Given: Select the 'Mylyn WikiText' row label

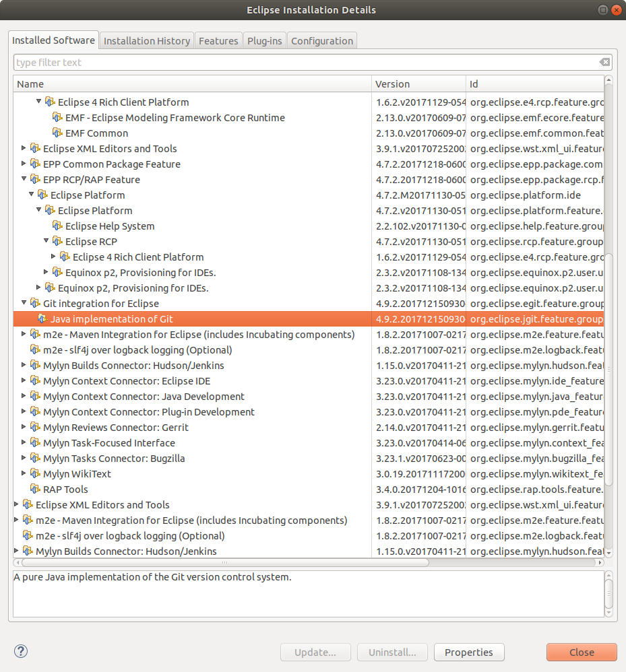Looking at the screenshot, I should pyautogui.click(x=77, y=473).
